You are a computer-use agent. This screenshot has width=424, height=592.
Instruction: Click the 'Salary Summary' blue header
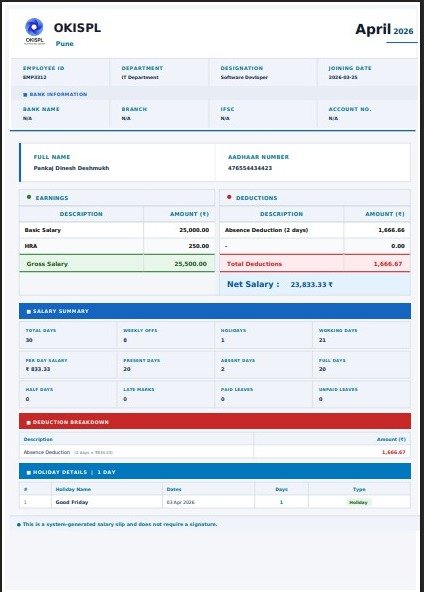(x=215, y=311)
